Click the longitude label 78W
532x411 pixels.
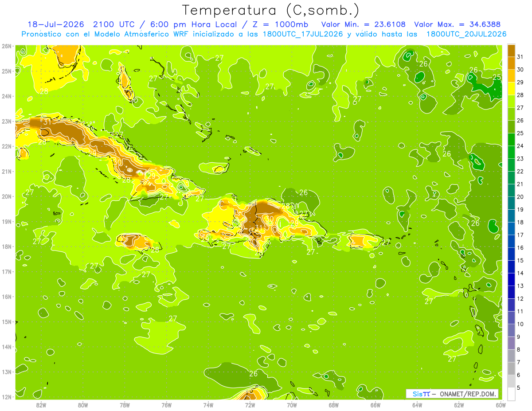(x=125, y=405)
